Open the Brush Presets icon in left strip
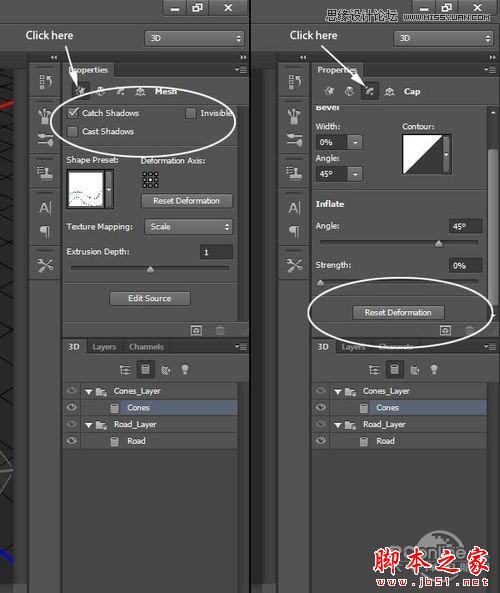The height and width of the screenshot is (593, 500). click(45, 116)
